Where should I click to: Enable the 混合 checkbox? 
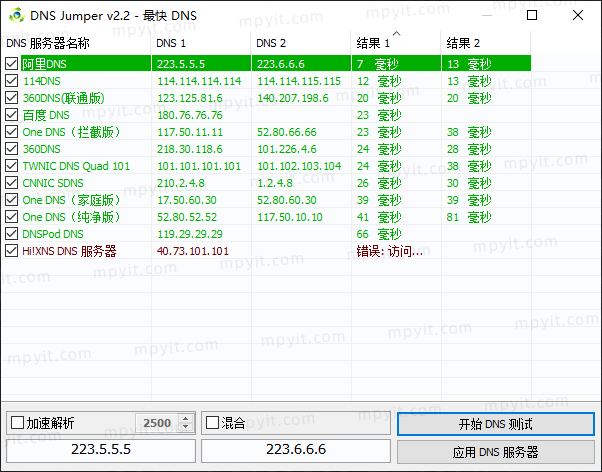[x=212, y=423]
